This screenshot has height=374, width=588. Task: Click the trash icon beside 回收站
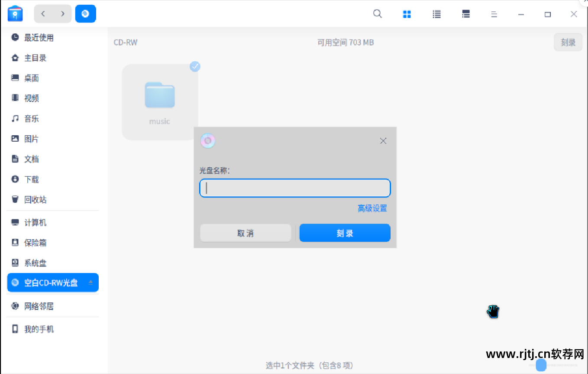click(x=15, y=199)
